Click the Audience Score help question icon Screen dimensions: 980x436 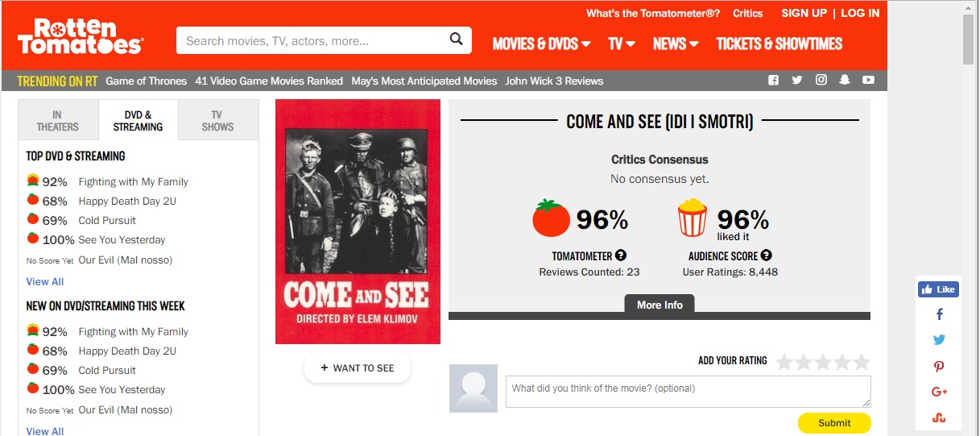tap(767, 255)
